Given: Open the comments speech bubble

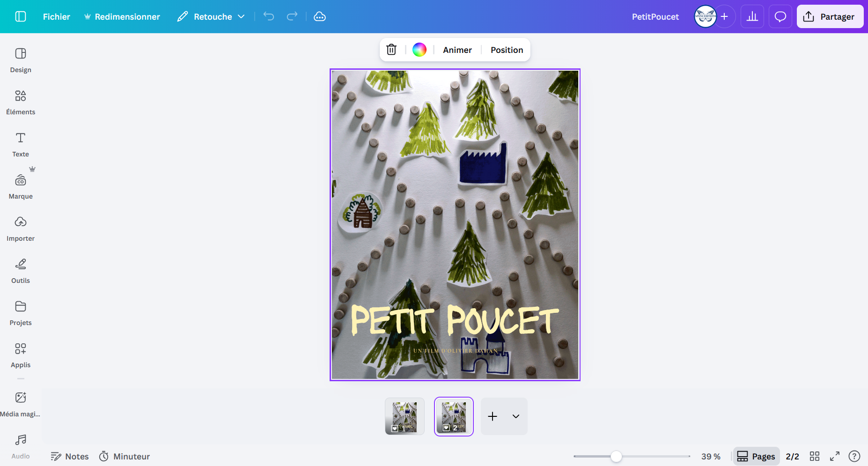Looking at the screenshot, I should (x=780, y=16).
